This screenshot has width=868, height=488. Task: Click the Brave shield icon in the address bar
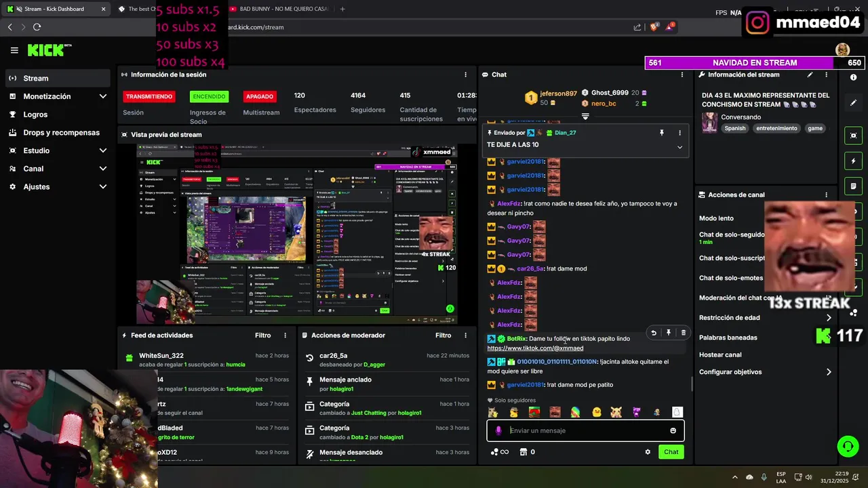[x=654, y=27]
